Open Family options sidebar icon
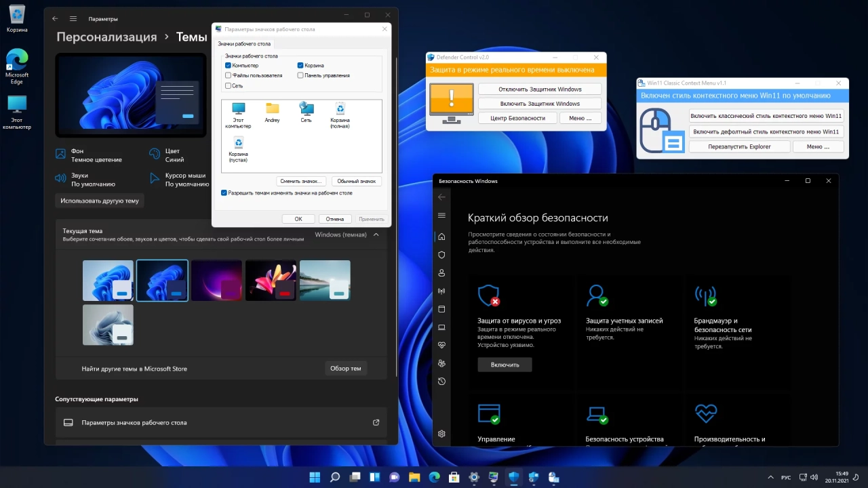Image resolution: width=868 pixels, height=488 pixels. [441, 363]
